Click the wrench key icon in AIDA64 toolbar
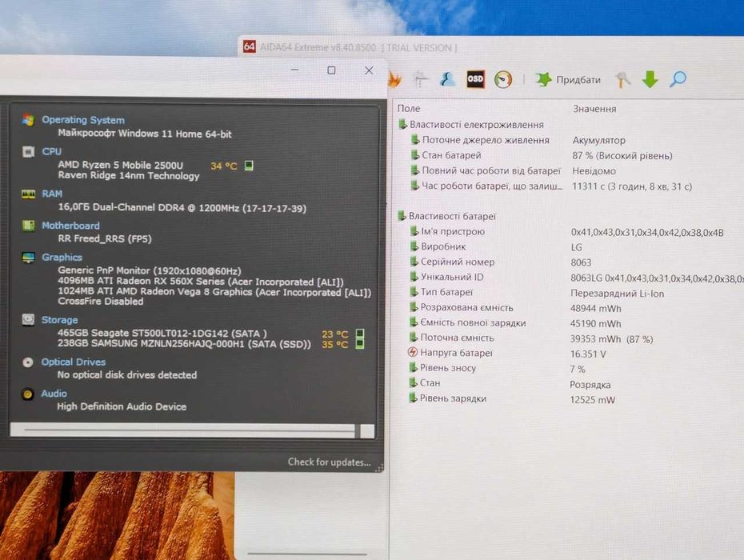The width and height of the screenshot is (744, 560). (x=622, y=79)
